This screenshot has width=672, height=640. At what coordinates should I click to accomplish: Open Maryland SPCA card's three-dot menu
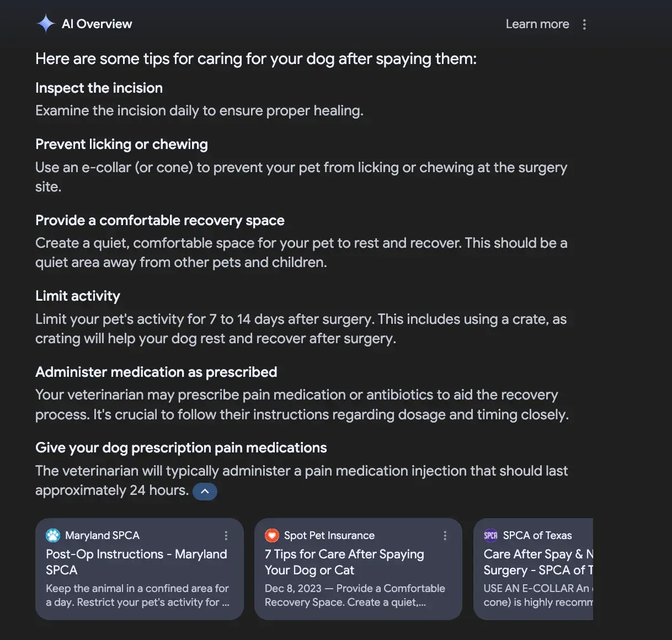point(226,536)
